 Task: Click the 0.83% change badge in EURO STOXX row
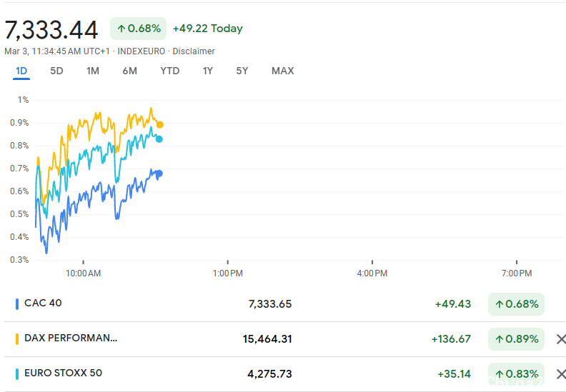516,374
